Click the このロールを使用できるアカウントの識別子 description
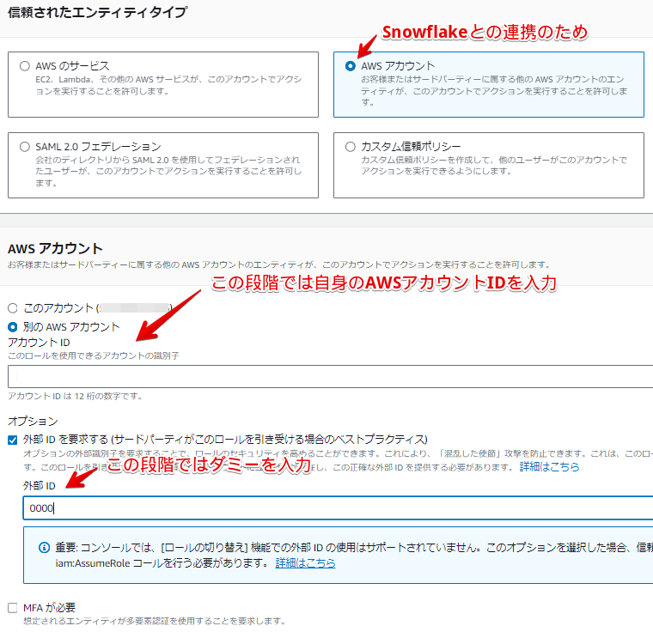Screen dimensions: 653x644 click(x=94, y=356)
